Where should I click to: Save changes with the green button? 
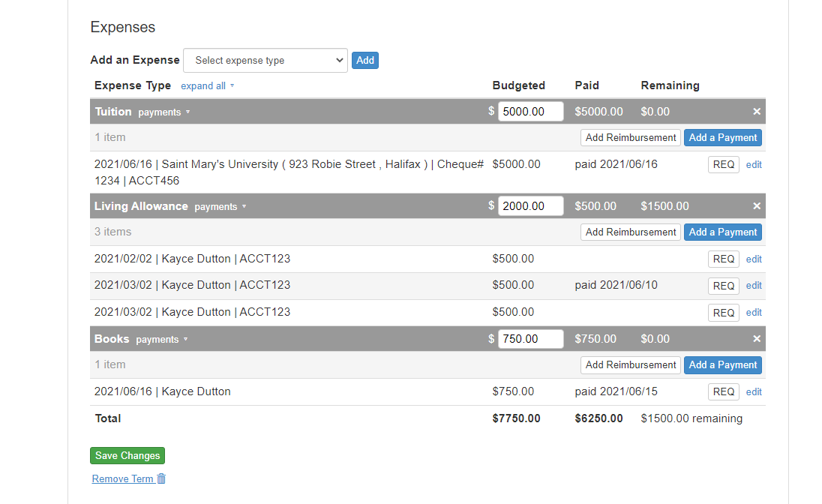click(127, 456)
